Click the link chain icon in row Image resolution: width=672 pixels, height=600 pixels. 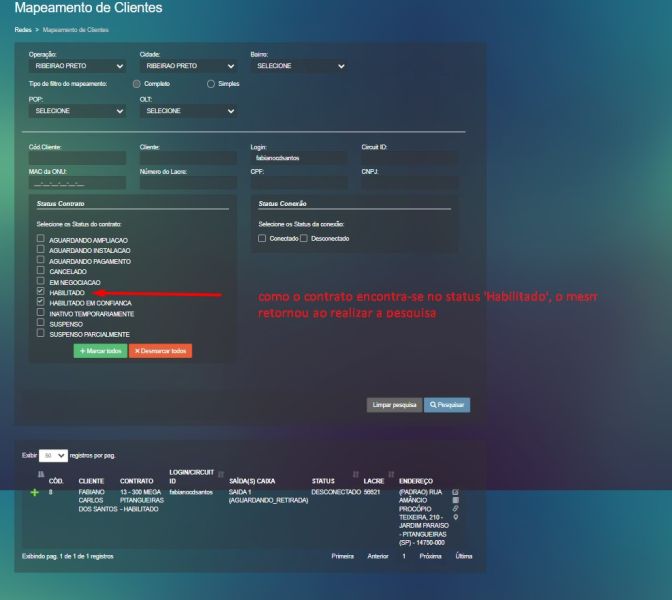456,509
